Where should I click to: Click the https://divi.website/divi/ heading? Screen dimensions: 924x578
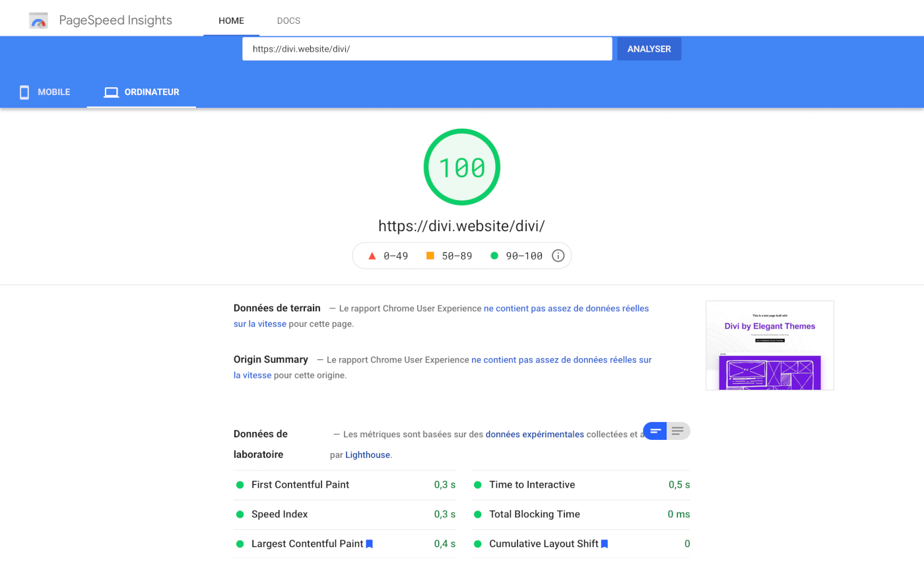[x=461, y=226]
